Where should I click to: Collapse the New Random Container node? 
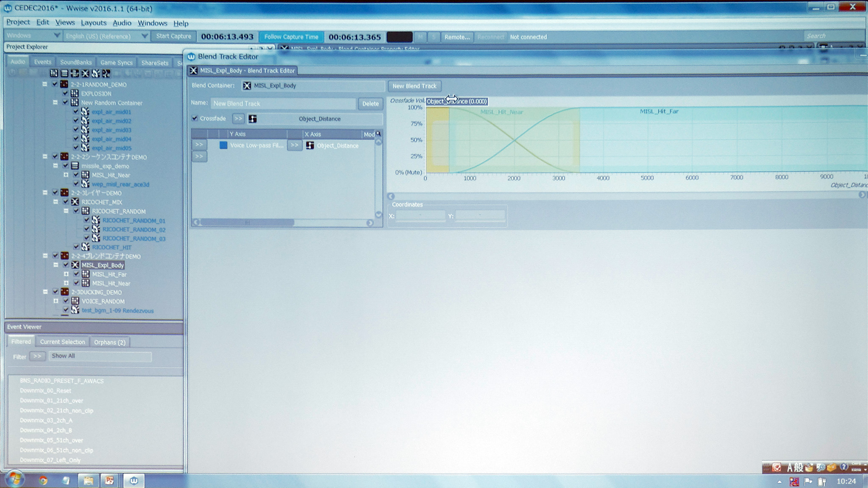pyautogui.click(x=55, y=102)
